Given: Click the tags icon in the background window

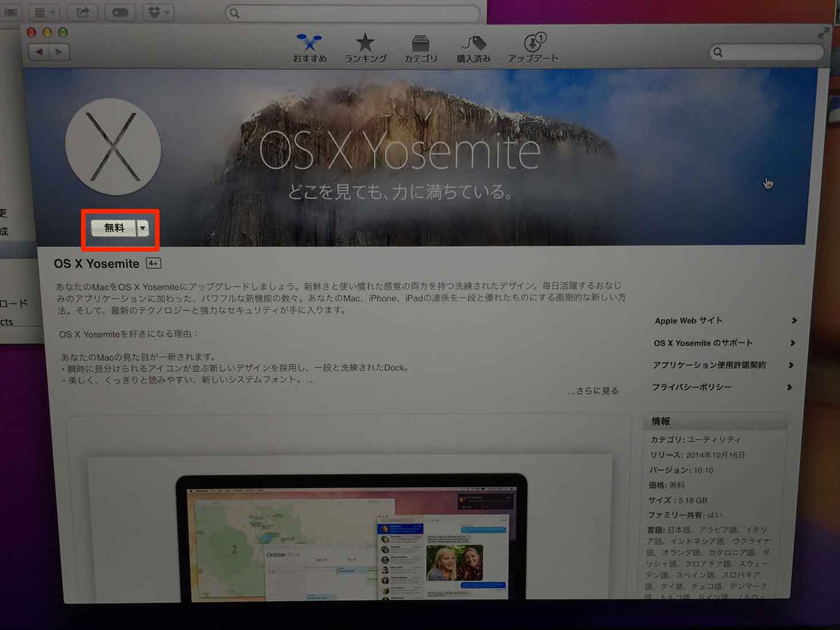Looking at the screenshot, I should pyautogui.click(x=120, y=12).
